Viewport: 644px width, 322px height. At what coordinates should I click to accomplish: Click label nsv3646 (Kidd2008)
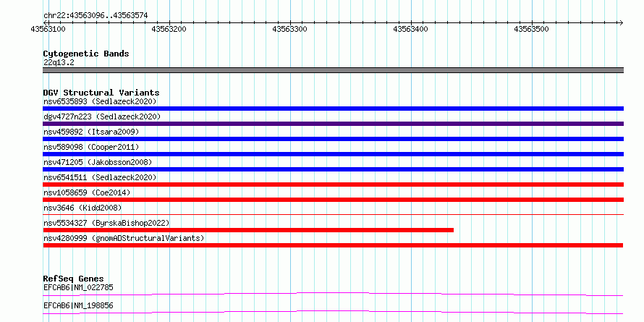point(82,208)
